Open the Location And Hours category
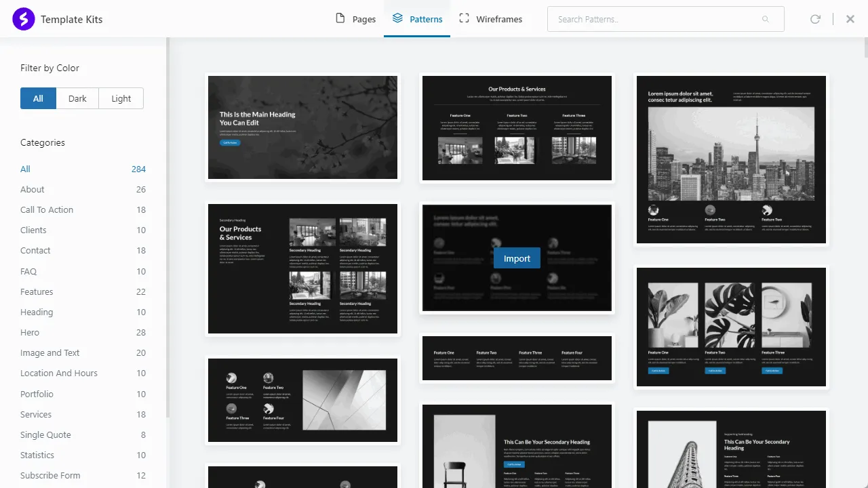 [x=83, y=373]
